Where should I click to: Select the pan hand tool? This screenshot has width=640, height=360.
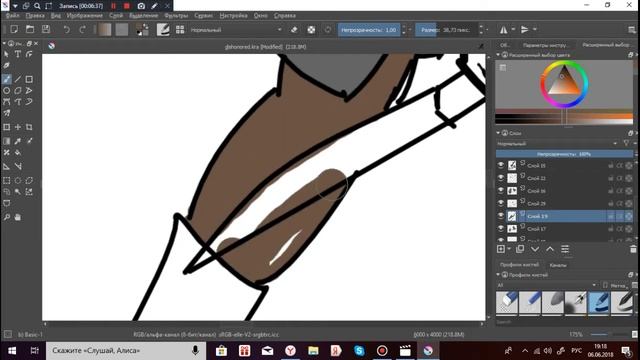click(x=18, y=217)
